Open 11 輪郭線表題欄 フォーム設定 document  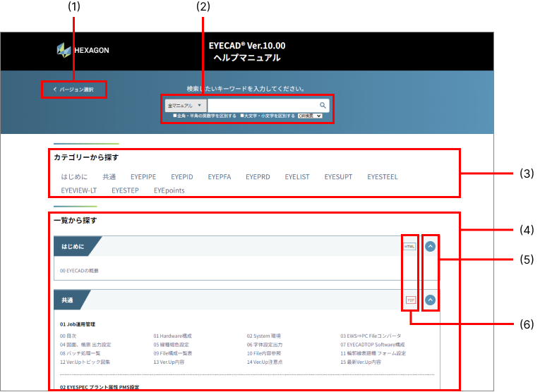click(x=373, y=353)
